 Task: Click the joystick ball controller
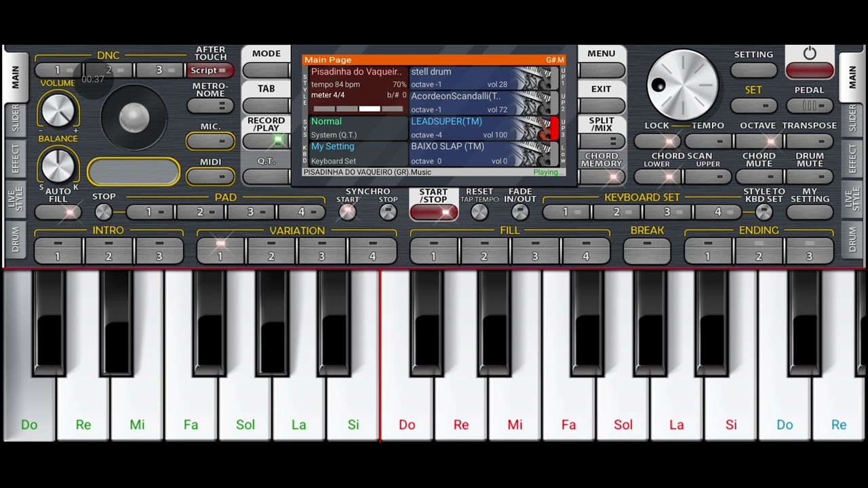[x=134, y=117]
